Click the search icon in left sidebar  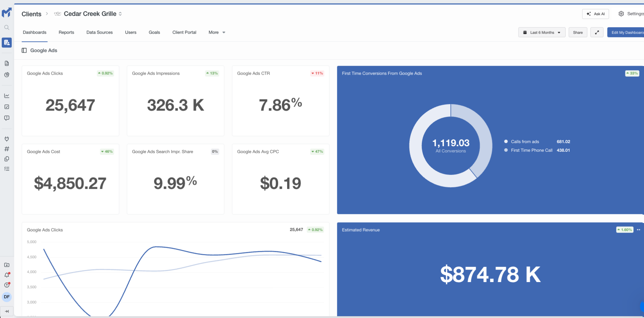point(7,27)
